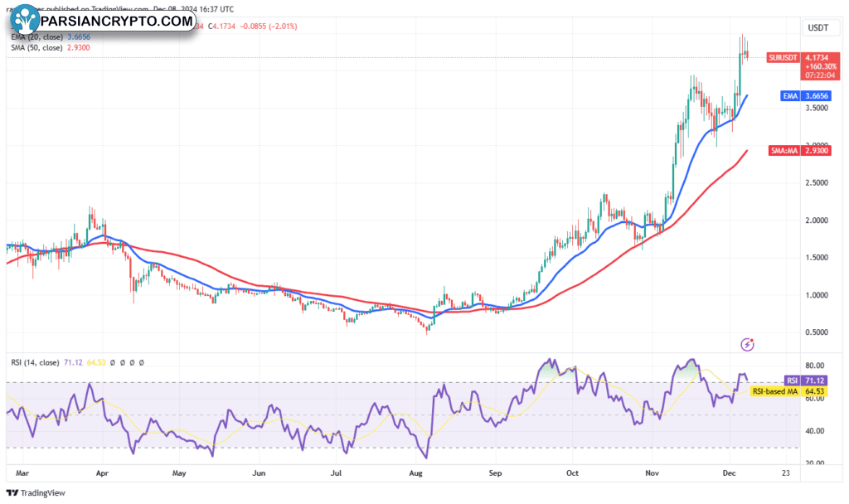This screenshot has width=849, height=504.
Task: Click the red SUIUSDT symbol tag
Action: [783, 57]
